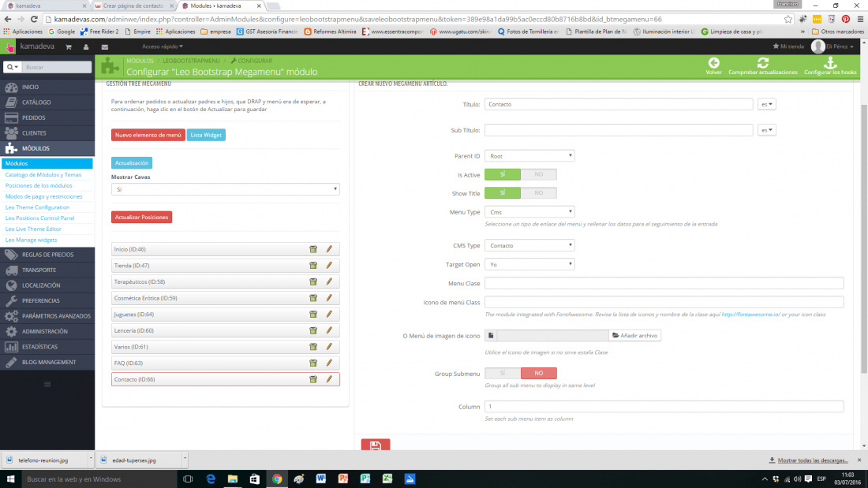Open the Mostrar Cavas dropdown

point(226,189)
